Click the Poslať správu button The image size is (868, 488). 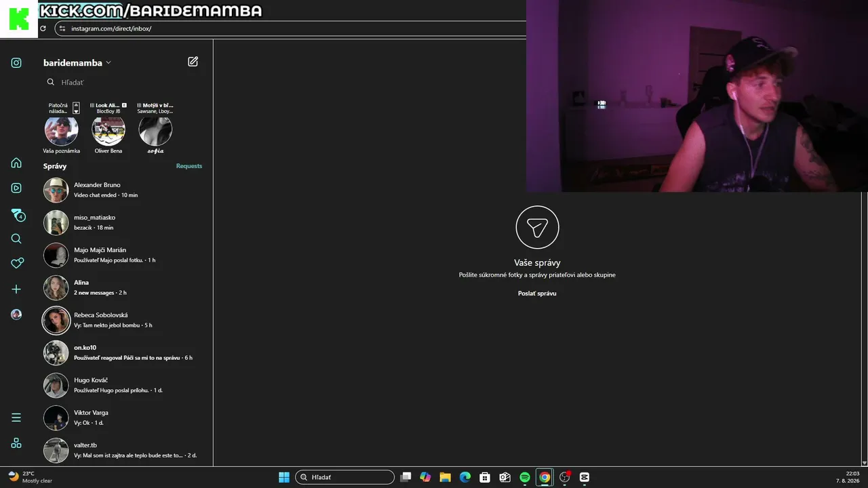(537, 293)
